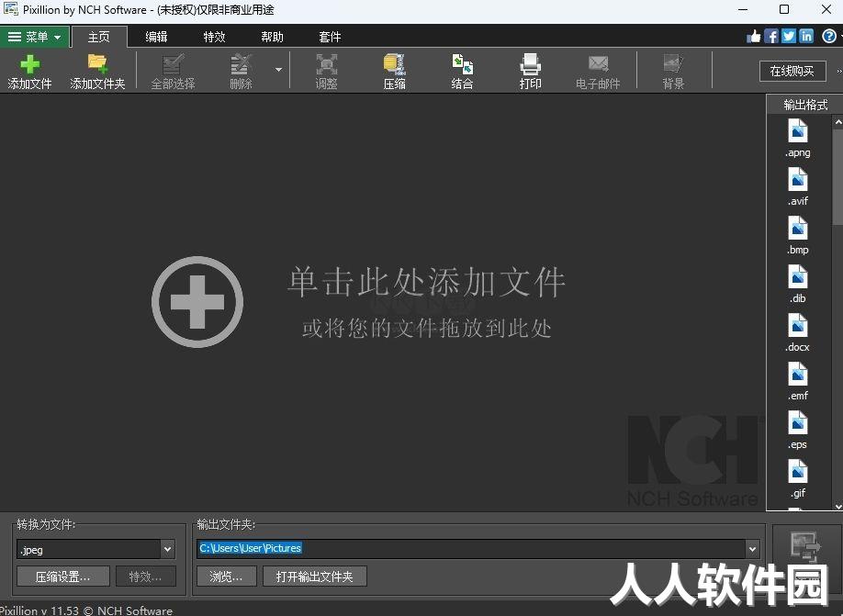Screen dimensions: 843x616
Task: Click the 压缩 (Compress) toolbar icon
Action: (x=394, y=71)
